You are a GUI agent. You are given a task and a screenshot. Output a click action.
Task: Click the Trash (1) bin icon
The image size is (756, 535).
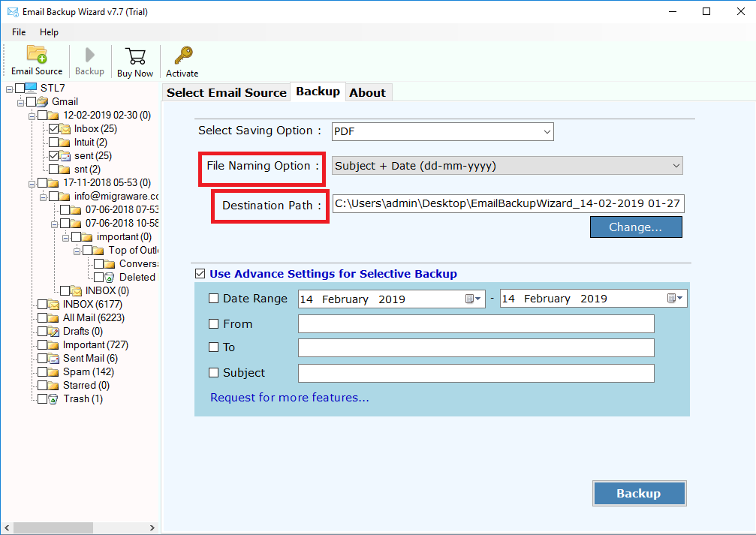tap(53, 399)
